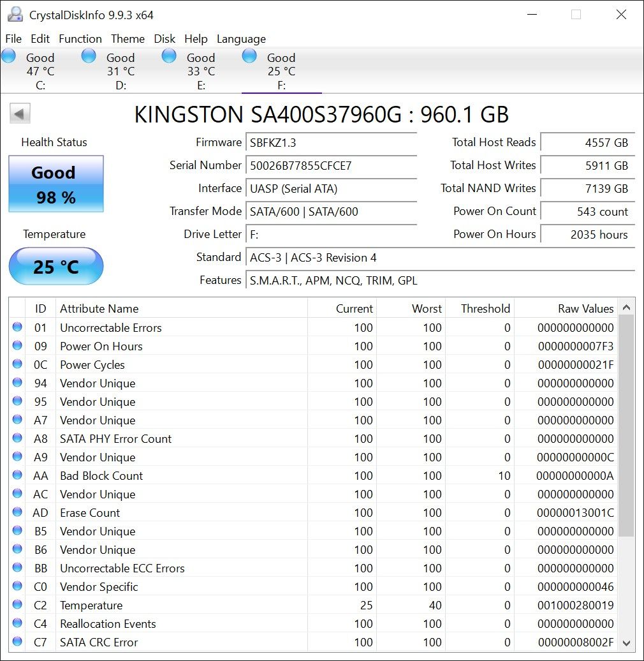Select drive D: status orb
The width and height of the screenshot is (644, 661).
tap(89, 56)
